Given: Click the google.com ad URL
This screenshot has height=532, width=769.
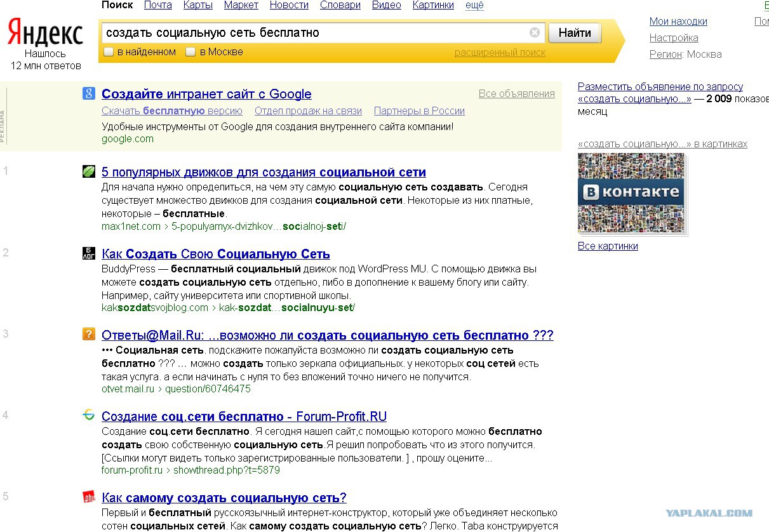Looking at the screenshot, I should 128,139.
